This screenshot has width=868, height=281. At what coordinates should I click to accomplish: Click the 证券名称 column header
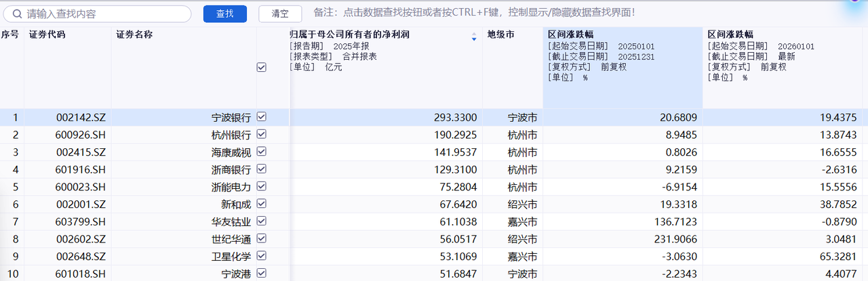pyautogui.click(x=134, y=35)
